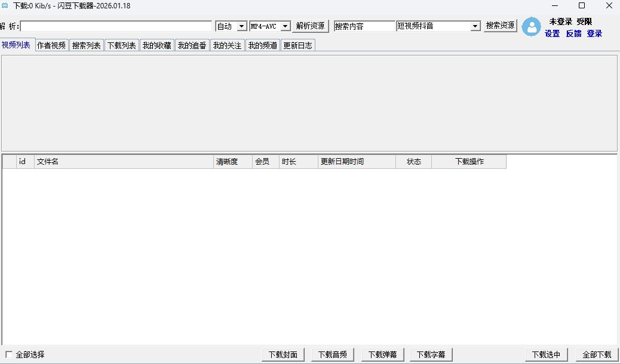The width and height of the screenshot is (620, 364).
Task: Click the 登录 link
Action: pyautogui.click(x=594, y=34)
